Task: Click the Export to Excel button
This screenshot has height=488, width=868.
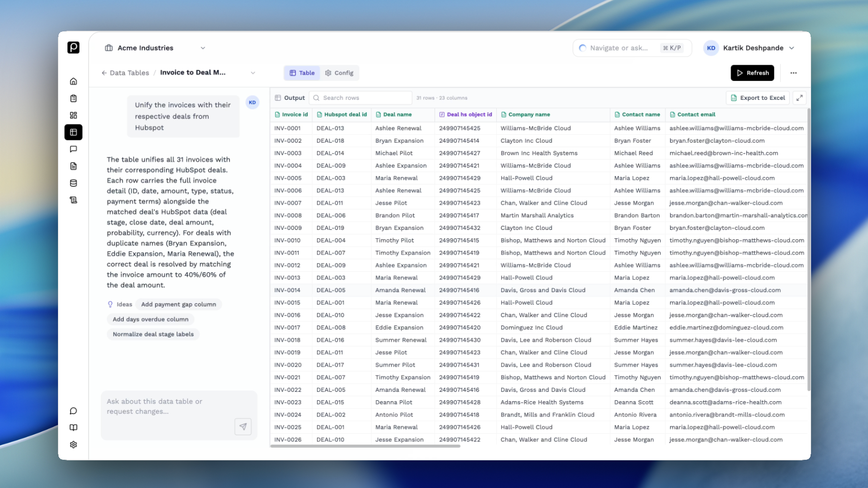Action: tap(757, 98)
